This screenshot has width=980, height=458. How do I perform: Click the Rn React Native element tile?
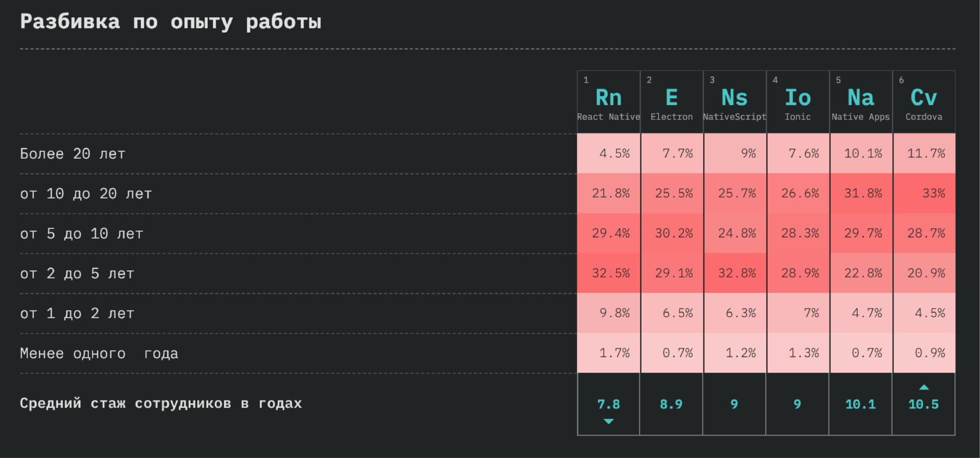608,102
